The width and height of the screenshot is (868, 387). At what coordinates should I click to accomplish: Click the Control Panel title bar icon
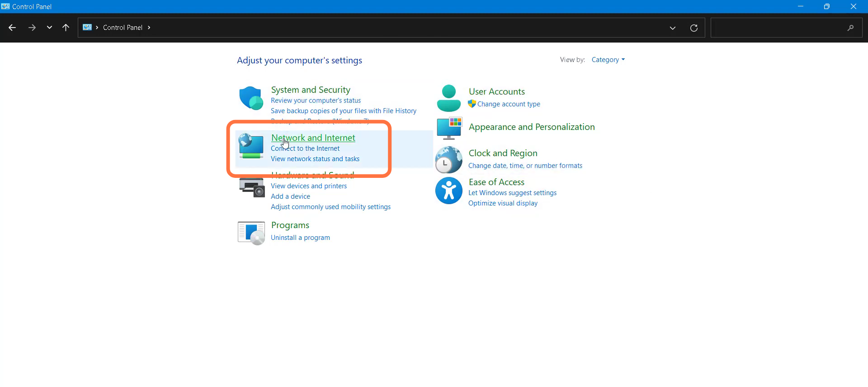pos(5,6)
